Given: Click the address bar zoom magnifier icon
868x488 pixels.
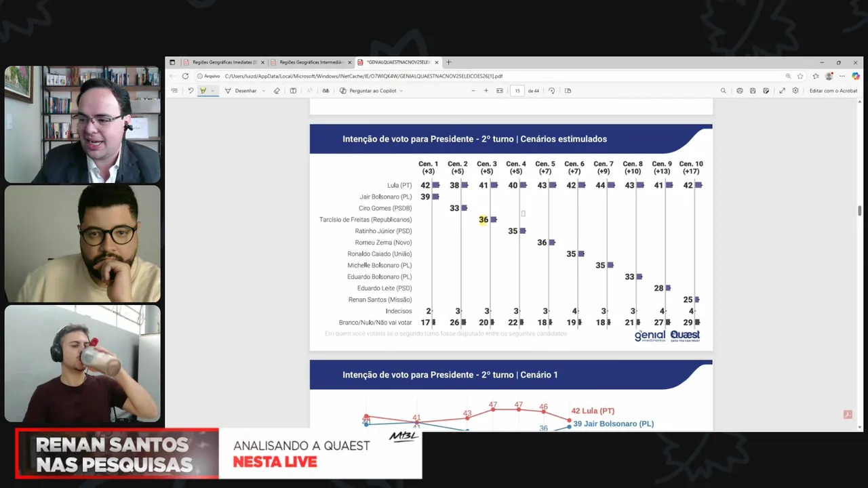Looking at the screenshot, I should 788,76.
